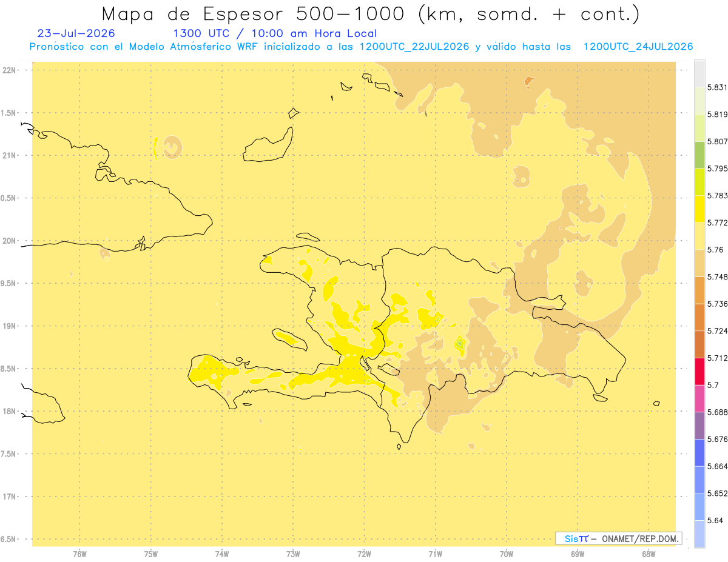Select the 18N latitude axis label
728x562 pixels.
pyautogui.click(x=8, y=411)
